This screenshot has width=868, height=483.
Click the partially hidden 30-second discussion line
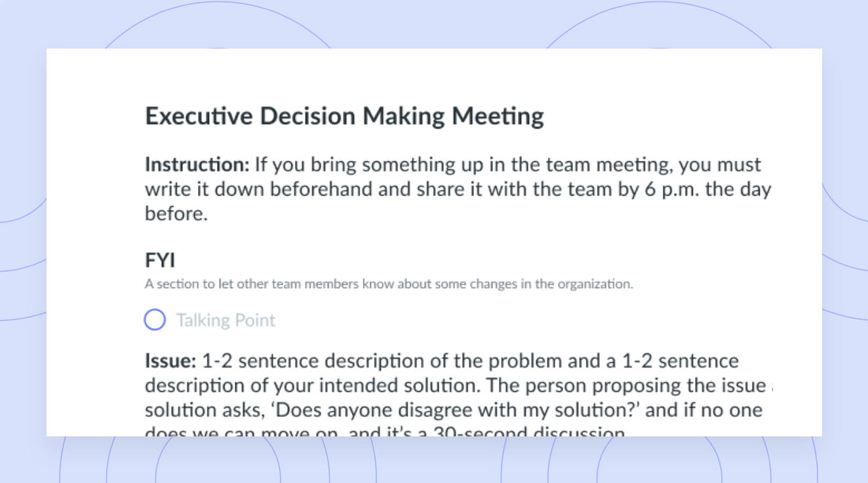pyautogui.click(x=385, y=431)
